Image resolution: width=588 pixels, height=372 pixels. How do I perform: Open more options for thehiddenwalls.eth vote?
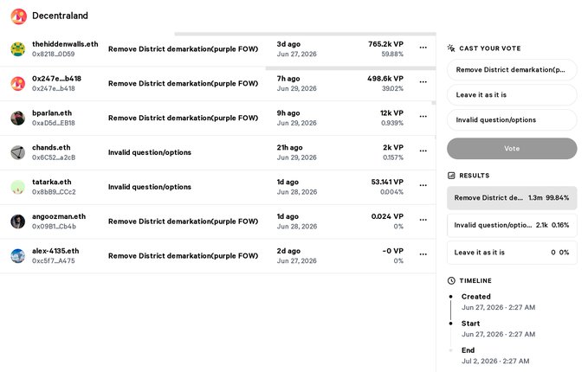pyautogui.click(x=423, y=48)
